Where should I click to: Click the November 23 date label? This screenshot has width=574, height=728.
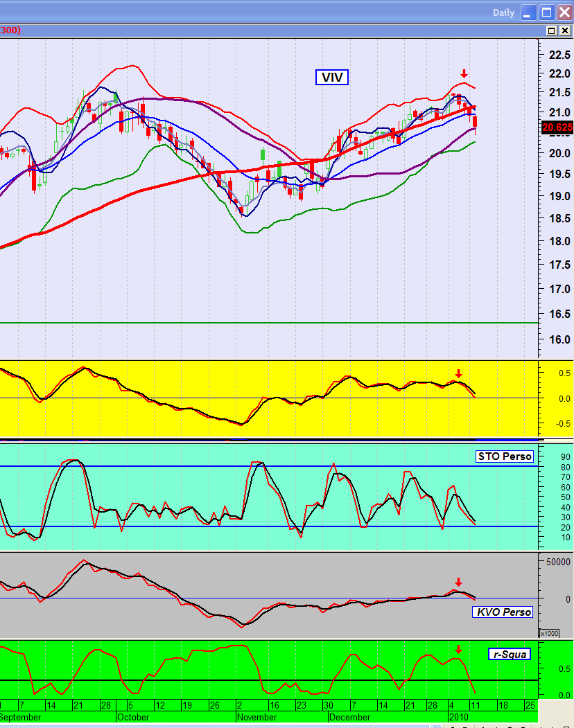301,705
